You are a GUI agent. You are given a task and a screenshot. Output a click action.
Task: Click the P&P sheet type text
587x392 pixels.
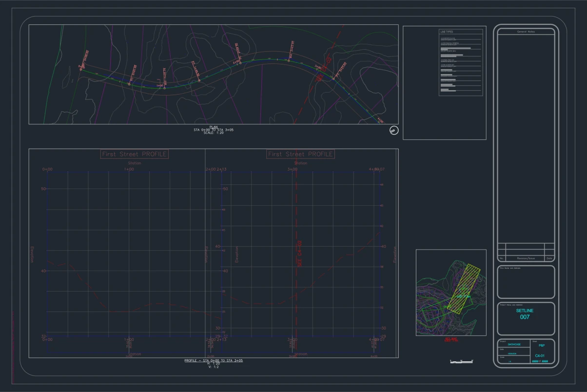tap(542, 345)
